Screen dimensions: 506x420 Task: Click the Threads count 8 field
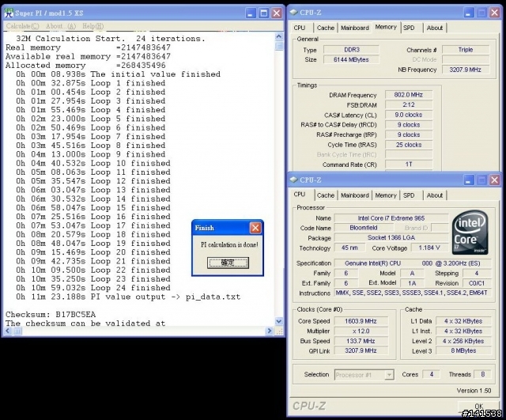[482, 374]
